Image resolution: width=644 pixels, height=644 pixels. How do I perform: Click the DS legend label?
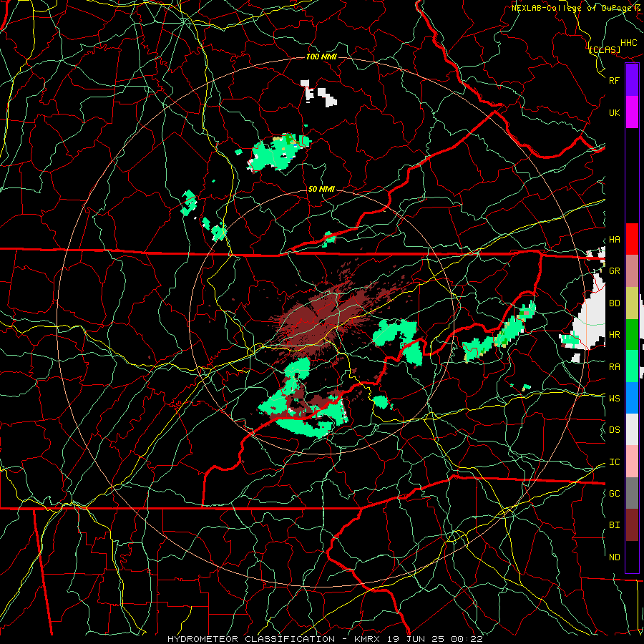(x=615, y=430)
